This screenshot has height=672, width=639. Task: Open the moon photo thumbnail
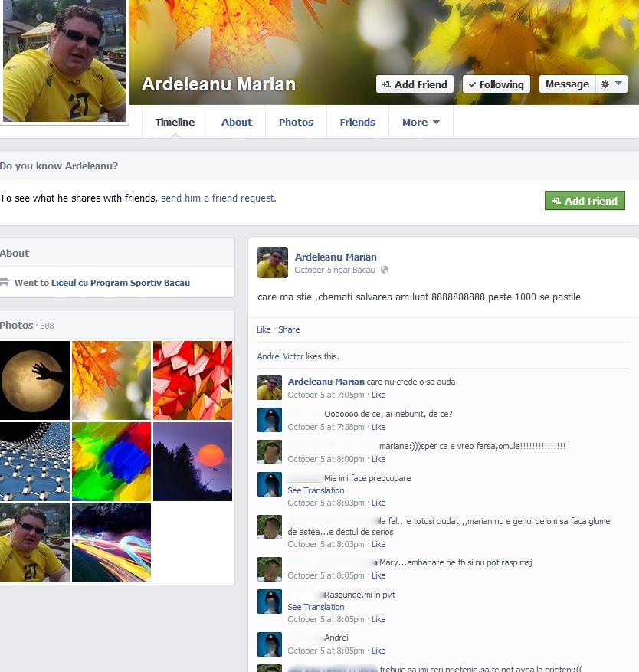34,380
